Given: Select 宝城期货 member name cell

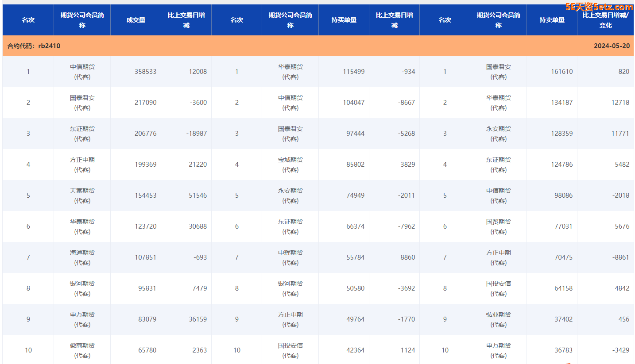Looking at the screenshot, I should pos(290,165).
